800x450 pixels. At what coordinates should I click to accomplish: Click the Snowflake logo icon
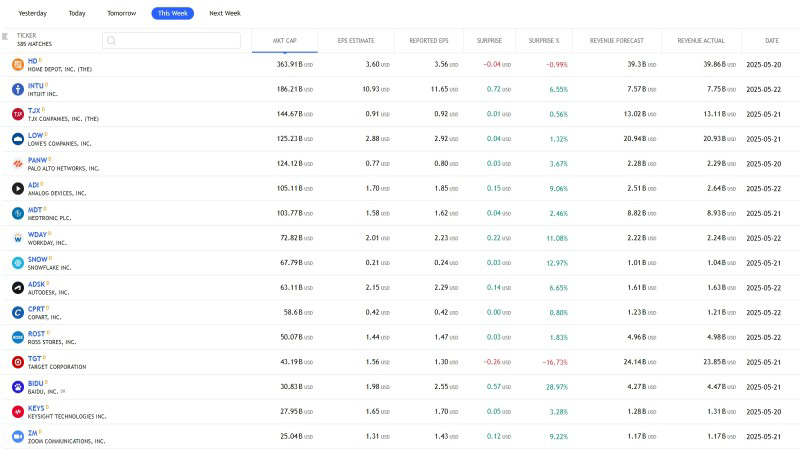click(x=18, y=262)
